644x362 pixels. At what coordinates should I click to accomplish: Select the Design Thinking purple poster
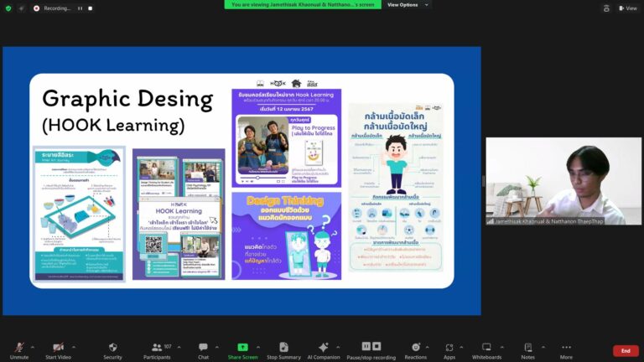287,236
